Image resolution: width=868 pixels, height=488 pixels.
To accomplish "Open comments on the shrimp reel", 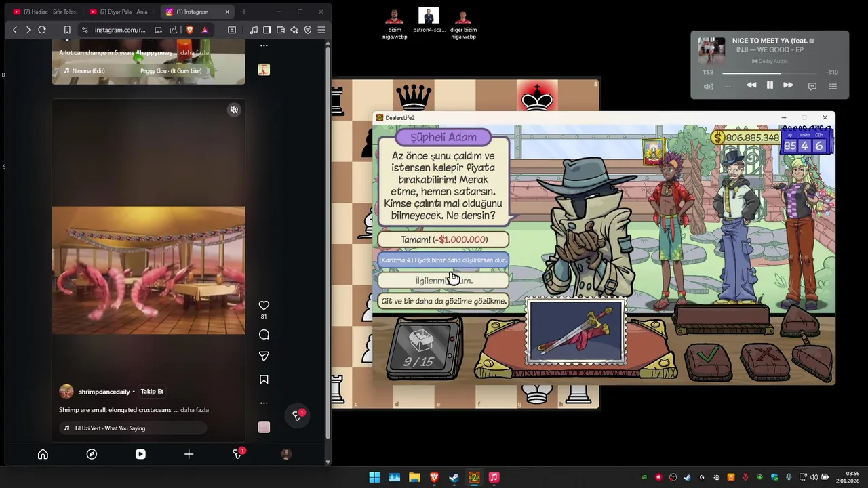I will pos(264,334).
